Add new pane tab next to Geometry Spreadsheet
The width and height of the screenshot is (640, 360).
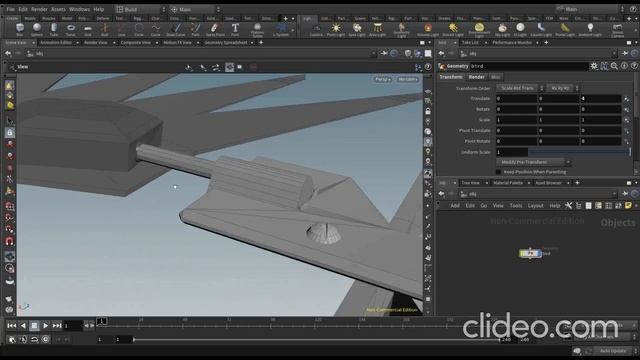(261, 42)
